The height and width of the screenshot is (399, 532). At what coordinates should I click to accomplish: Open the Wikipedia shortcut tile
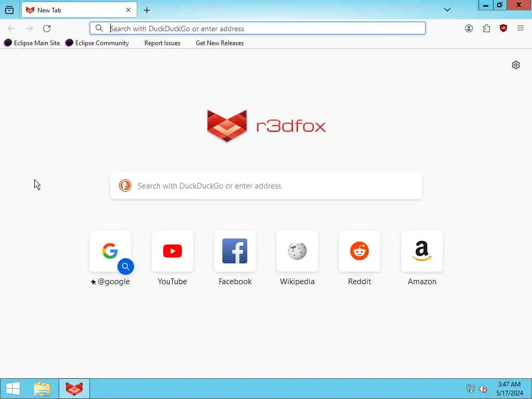pos(297,251)
